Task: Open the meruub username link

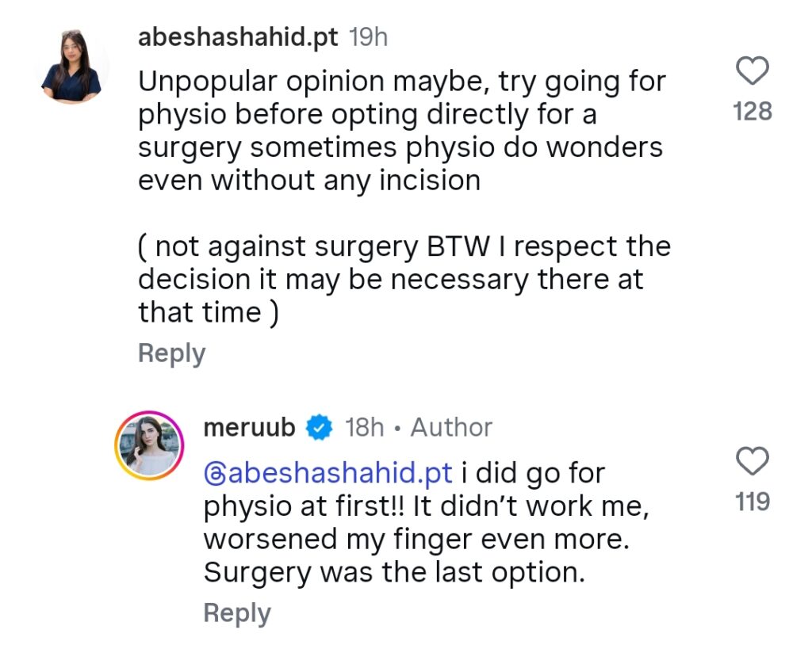Action: pos(249,428)
